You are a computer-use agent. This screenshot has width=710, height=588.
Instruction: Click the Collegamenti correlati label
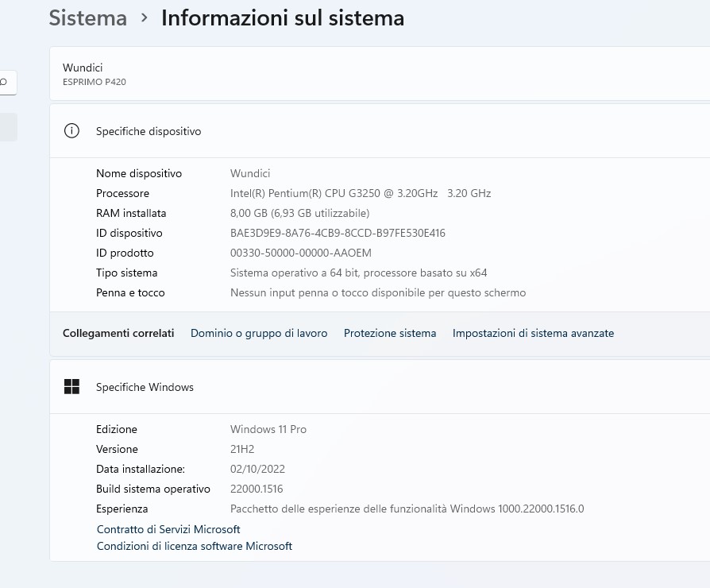(118, 333)
